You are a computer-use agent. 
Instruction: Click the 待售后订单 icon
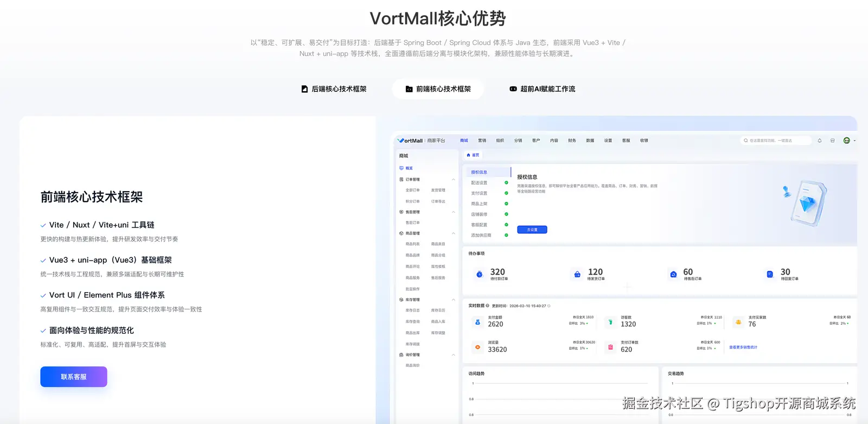[x=673, y=274]
